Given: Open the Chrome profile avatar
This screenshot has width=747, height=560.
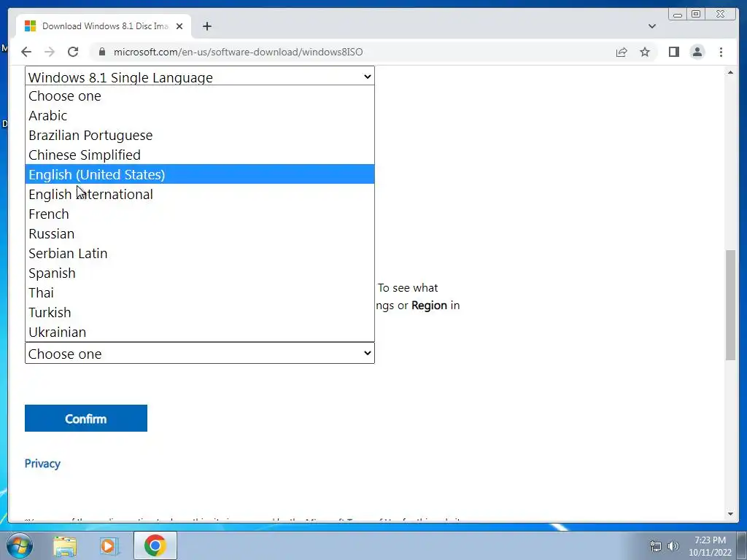Looking at the screenshot, I should point(697,52).
